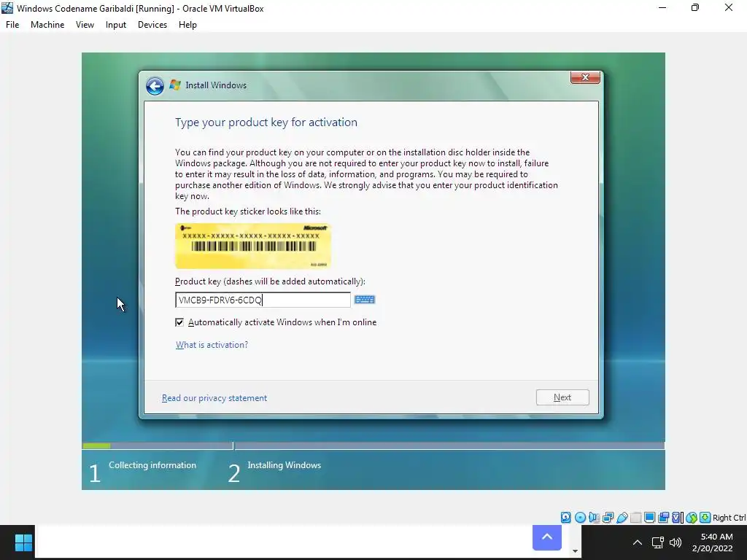Click inside the product key input field
The image size is (747, 560).
(x=263, y=300)
